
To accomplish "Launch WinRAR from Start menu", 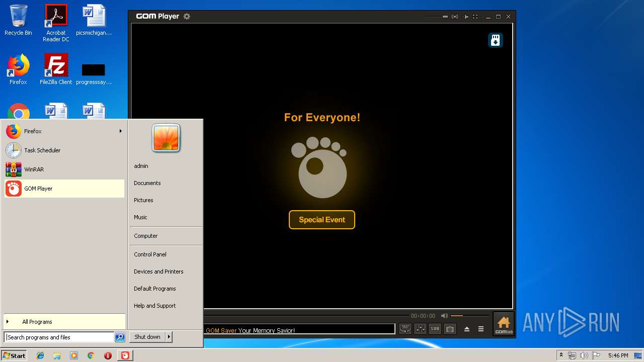I will [x=64, y=169].
